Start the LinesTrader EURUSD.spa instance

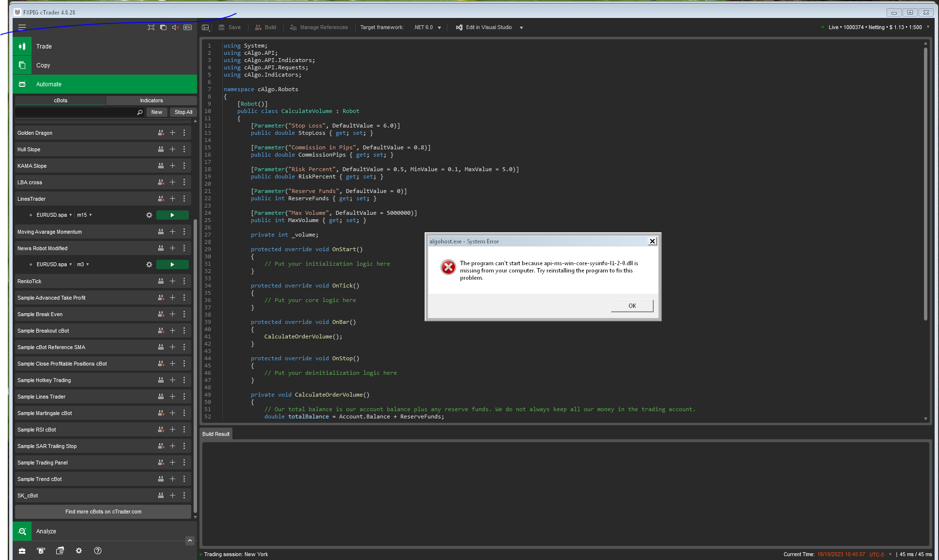(172, 215)
